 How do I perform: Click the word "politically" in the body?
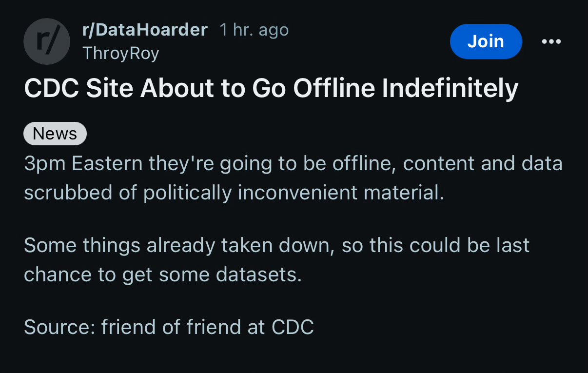(x=187, y=193)
